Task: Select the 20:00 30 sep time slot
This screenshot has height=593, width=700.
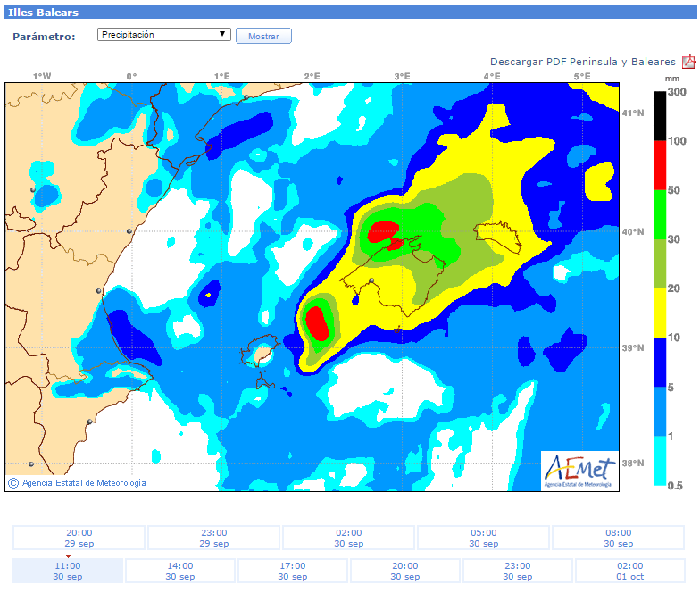Action: click(x=405, y=571)
